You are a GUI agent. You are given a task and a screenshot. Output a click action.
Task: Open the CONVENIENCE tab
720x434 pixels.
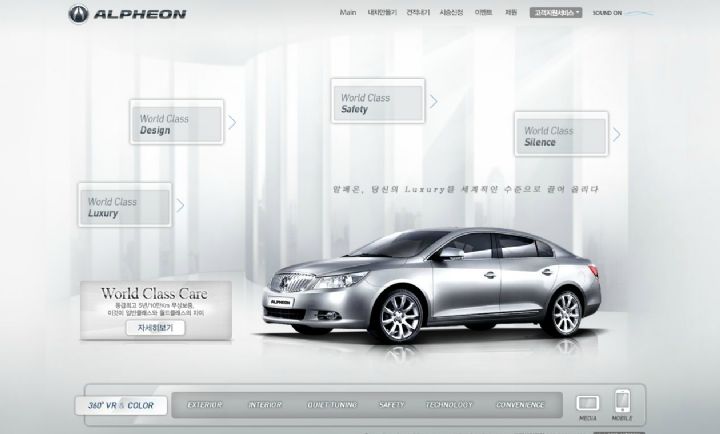(x=520, y=405)
